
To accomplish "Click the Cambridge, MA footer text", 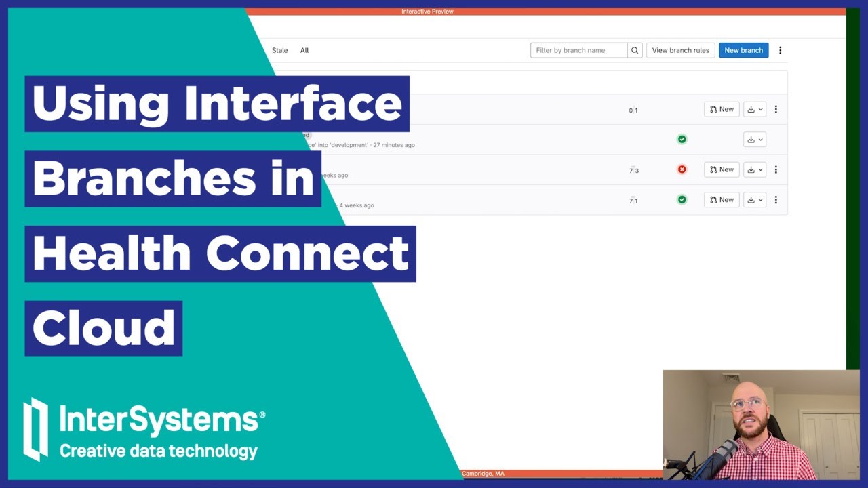I will [x=483, y=474].
